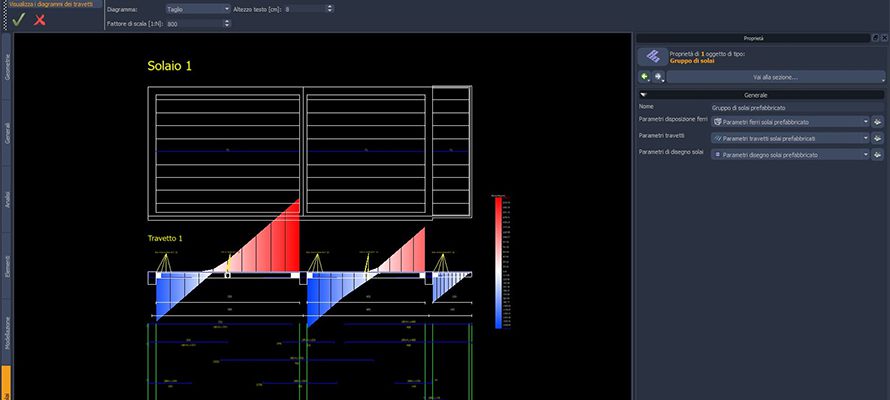Close the Proprietà panel
Screen dimensions: 890x400
click(x=884, y=38)
